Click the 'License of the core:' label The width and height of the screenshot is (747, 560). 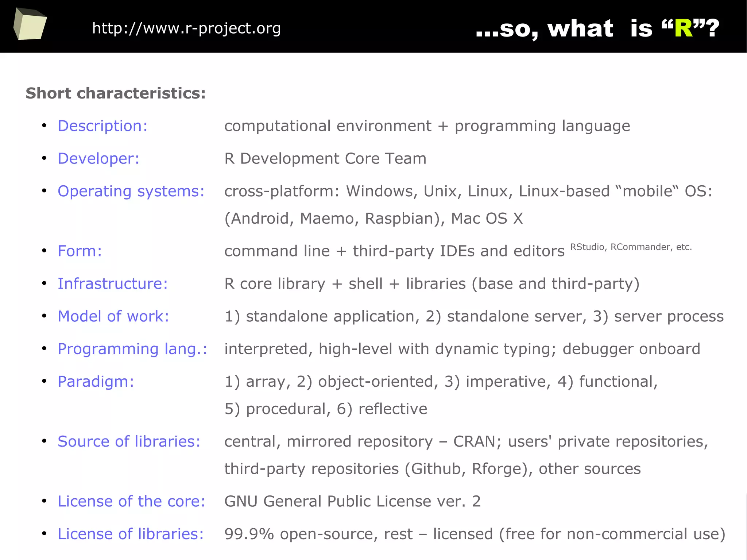(131, 501)
